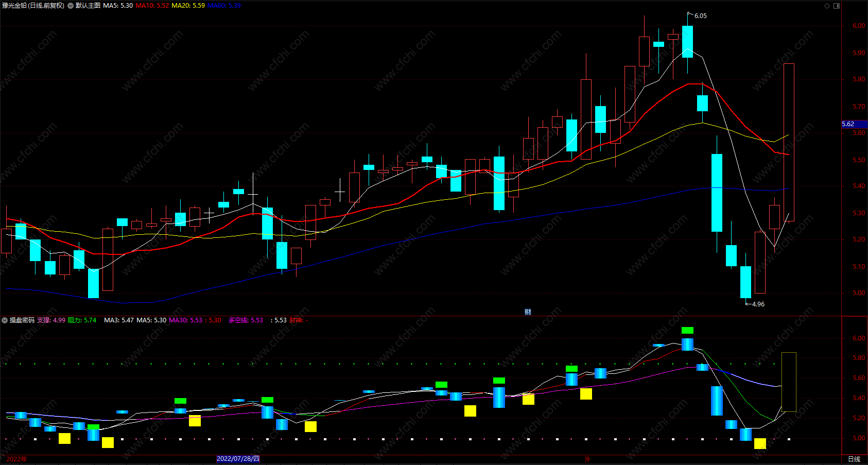Screen dimensions: 868x465
Task: Click the MA5: 5.30 label in sub-chart header
Action: pos(151,320)
